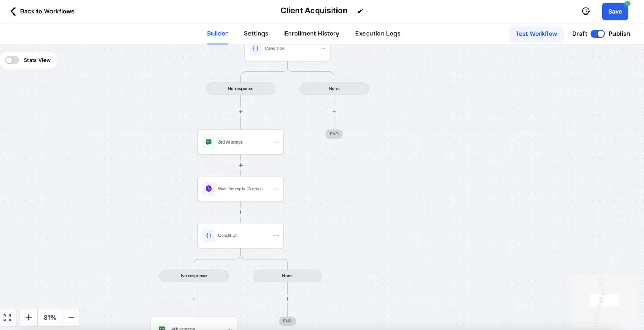Viewport: 644px width, 330px height.
Task: Select lower None branch
Action: pos(287,276)
